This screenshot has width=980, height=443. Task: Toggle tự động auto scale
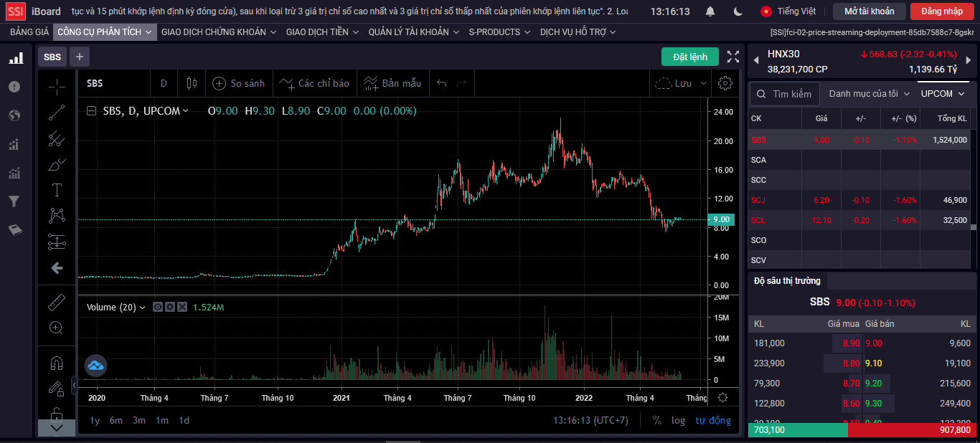tap(713, 420)
